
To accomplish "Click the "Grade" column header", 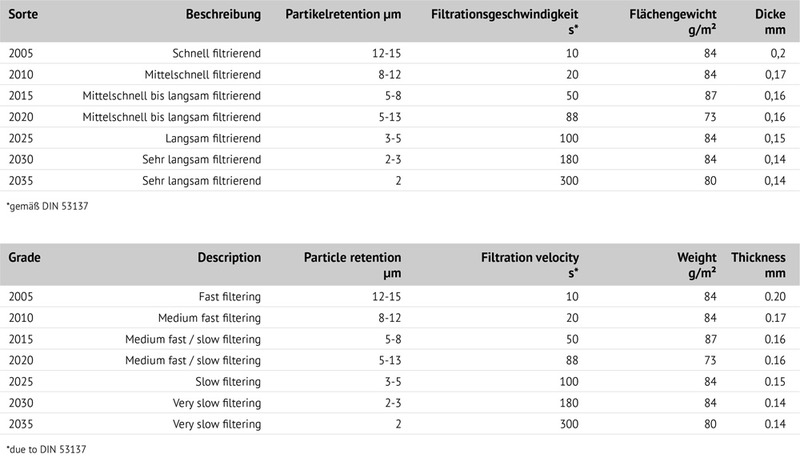I will coord(25,257).
